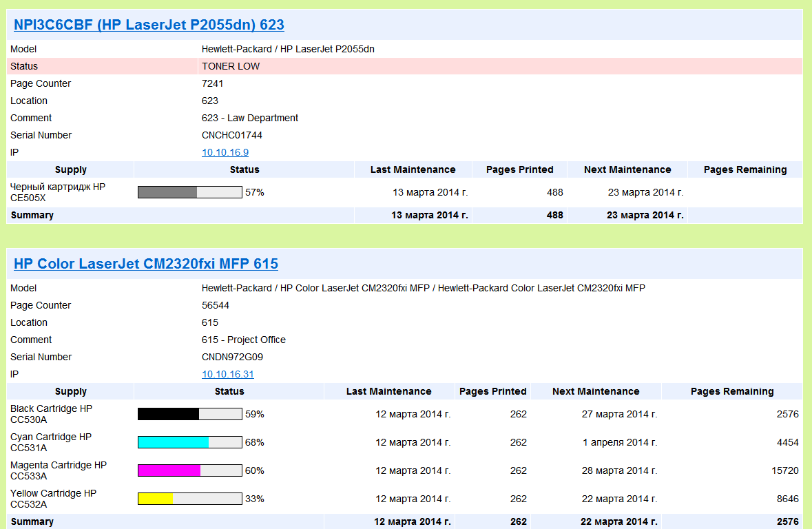Click the Next Maintenance header in the second table
Screen dimensions: 812x529
point(596,391)
